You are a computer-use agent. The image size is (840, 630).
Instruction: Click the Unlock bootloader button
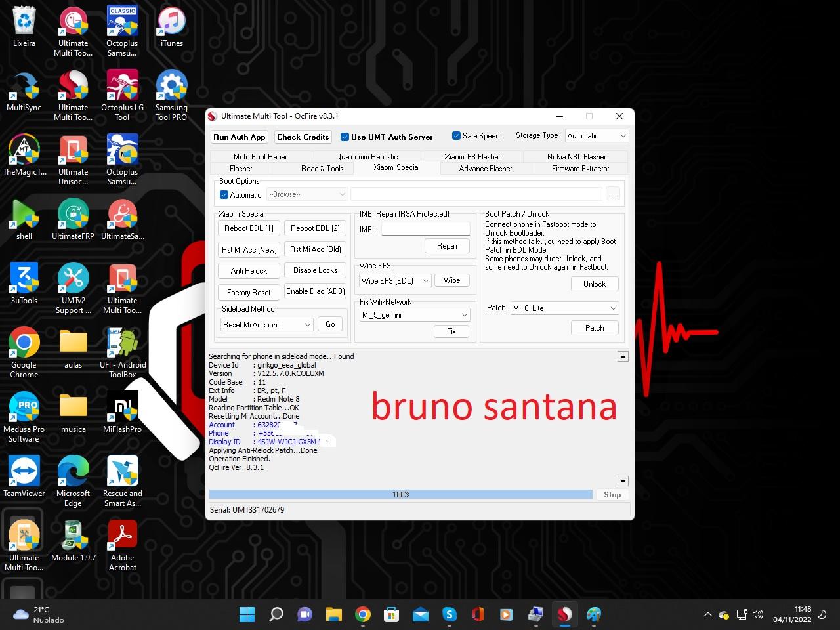point(595,284)
